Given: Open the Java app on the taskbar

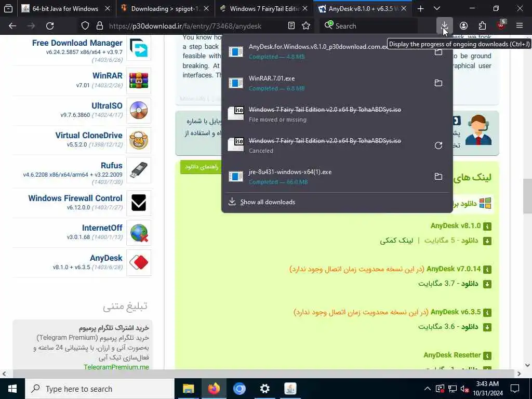Looking at the screenshot, I should coord(290,389).
